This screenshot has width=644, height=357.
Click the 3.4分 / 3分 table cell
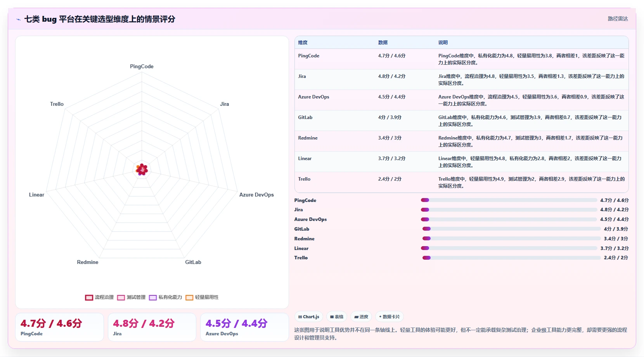tap(390, 138)
